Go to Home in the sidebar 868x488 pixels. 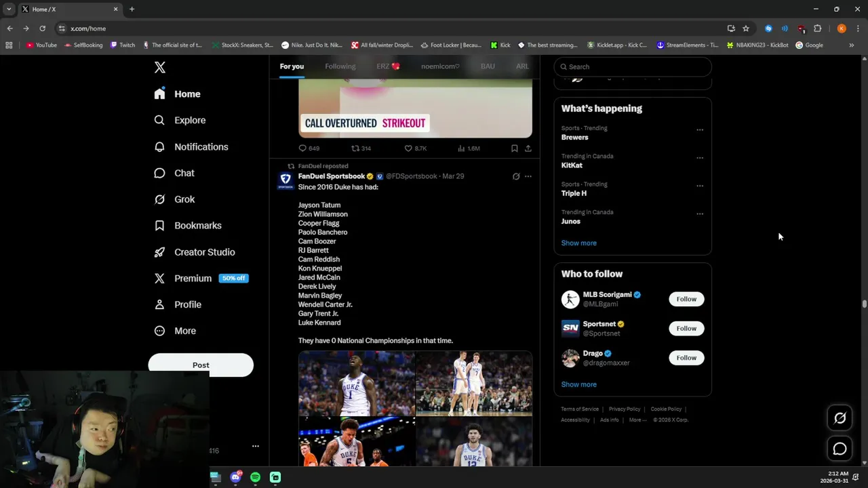[177, 94]
